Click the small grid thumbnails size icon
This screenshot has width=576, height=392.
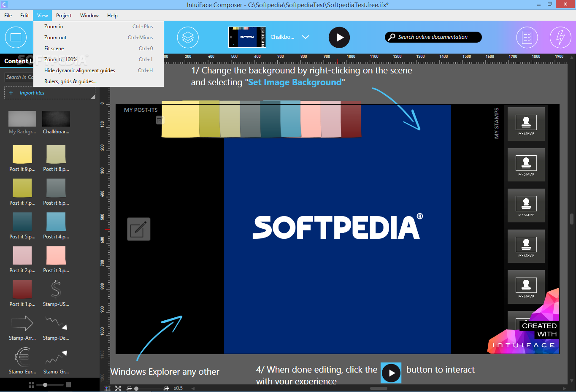31,385
